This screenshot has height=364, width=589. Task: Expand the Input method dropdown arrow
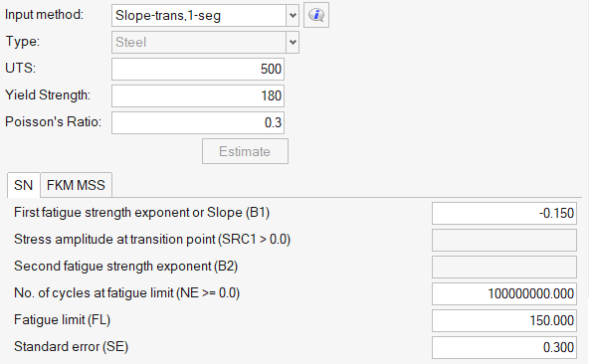293,15
